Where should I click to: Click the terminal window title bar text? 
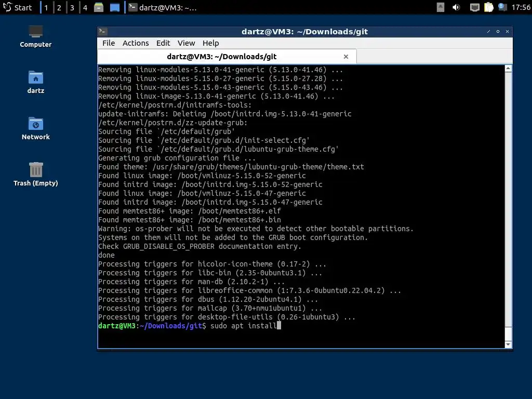[304, 32]
